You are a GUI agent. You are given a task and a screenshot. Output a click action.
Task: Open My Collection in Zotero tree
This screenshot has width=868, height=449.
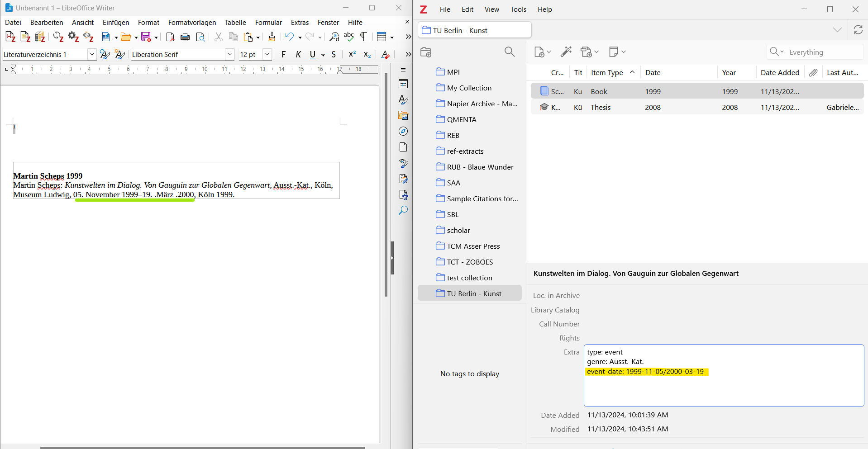coord(469,88)
